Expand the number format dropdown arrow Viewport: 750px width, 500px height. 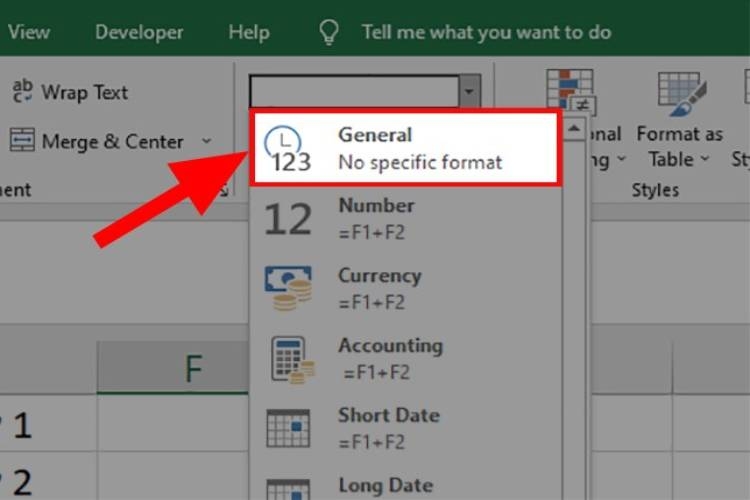470,93
